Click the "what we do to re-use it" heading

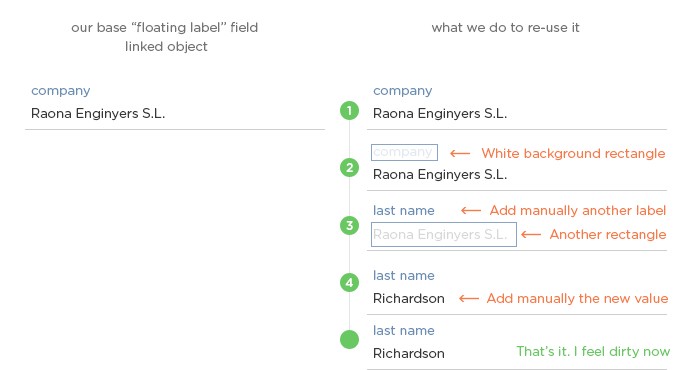tap(505, 28)
